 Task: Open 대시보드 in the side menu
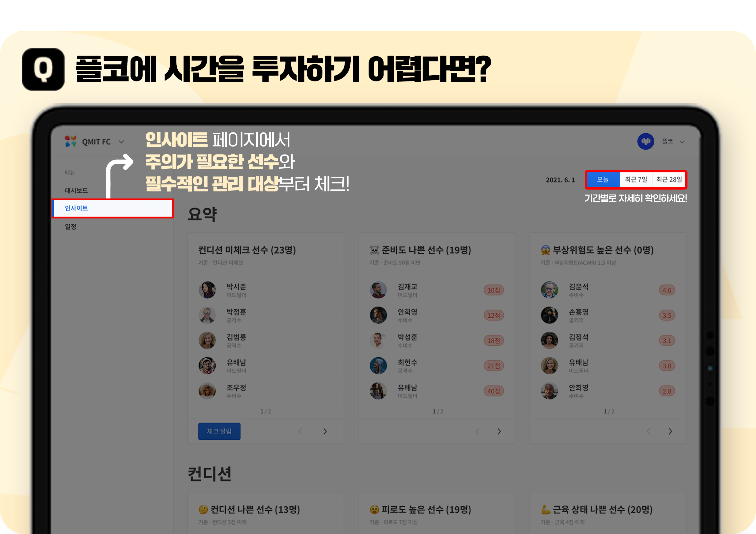(x=77, y=190)
